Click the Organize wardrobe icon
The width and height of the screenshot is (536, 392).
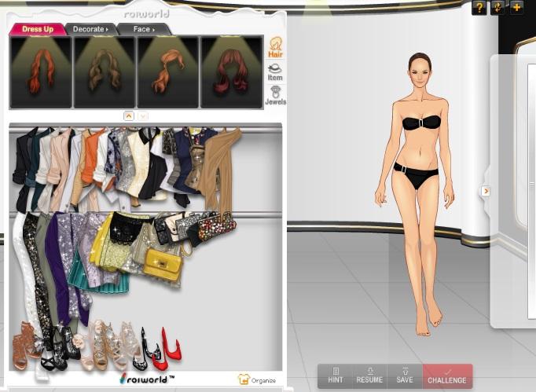point(257,379)
